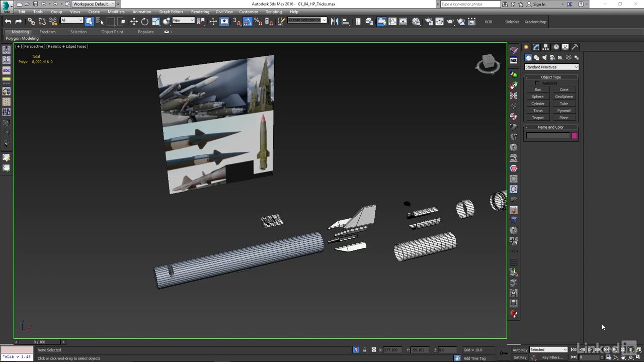The height and width of the screenshot is (362, 644).
Task: Click the Mirror tool icon
Action: click(x=335, y=22)
